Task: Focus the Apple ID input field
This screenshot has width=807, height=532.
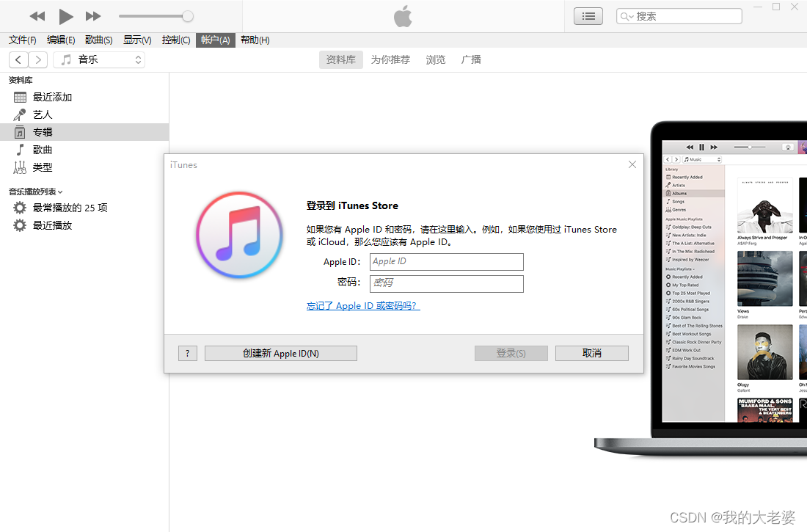Action: (446, 262)
